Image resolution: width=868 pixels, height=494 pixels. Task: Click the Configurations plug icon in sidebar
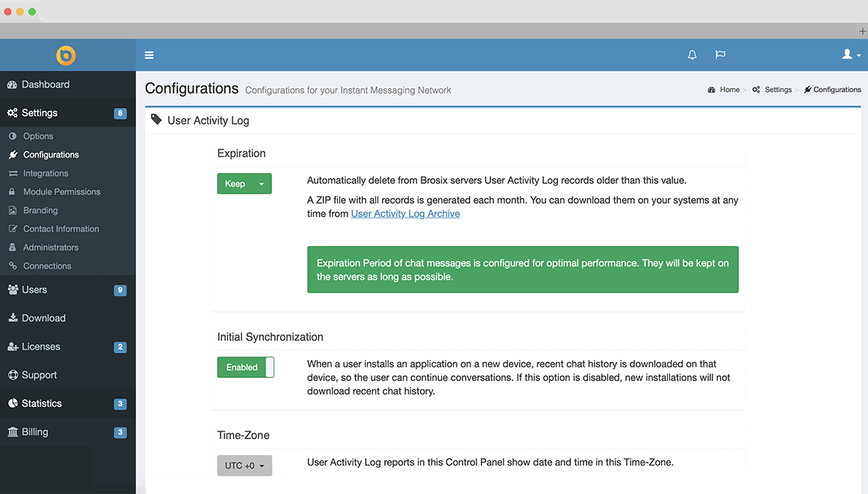[12, 155]
